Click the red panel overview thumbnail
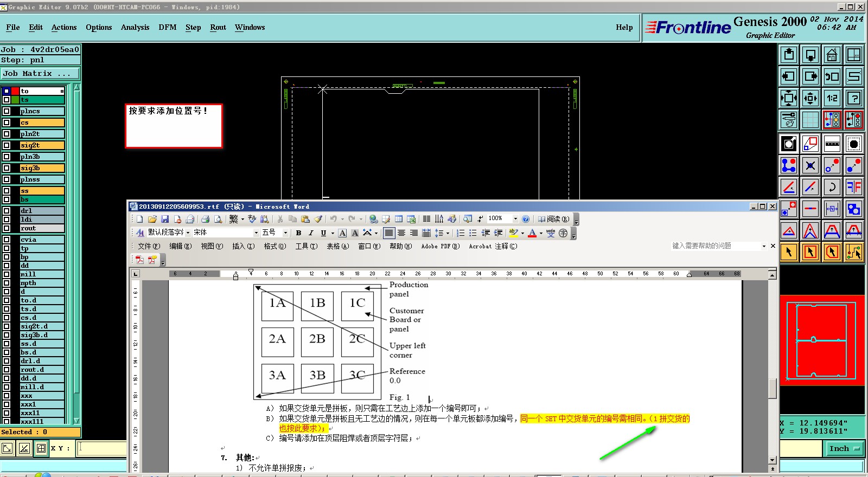The height and width of the screenshot is (477, 868). tap(822, 340)
